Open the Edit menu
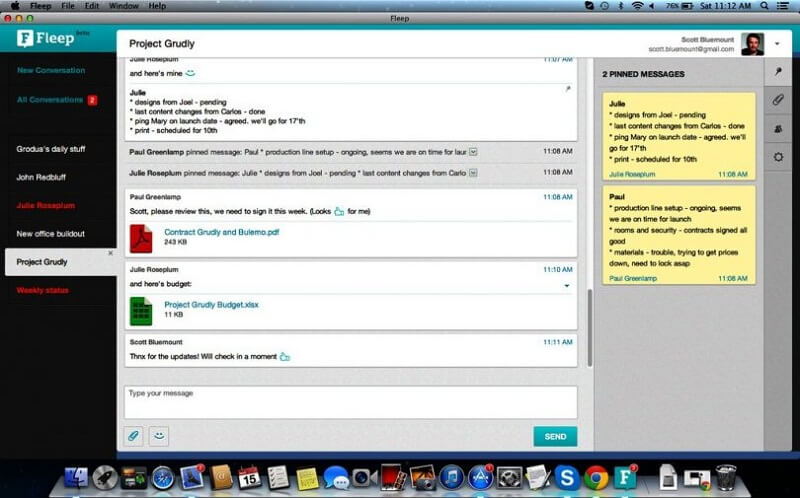Screen dimensions: 800x498 pos(92,6)
